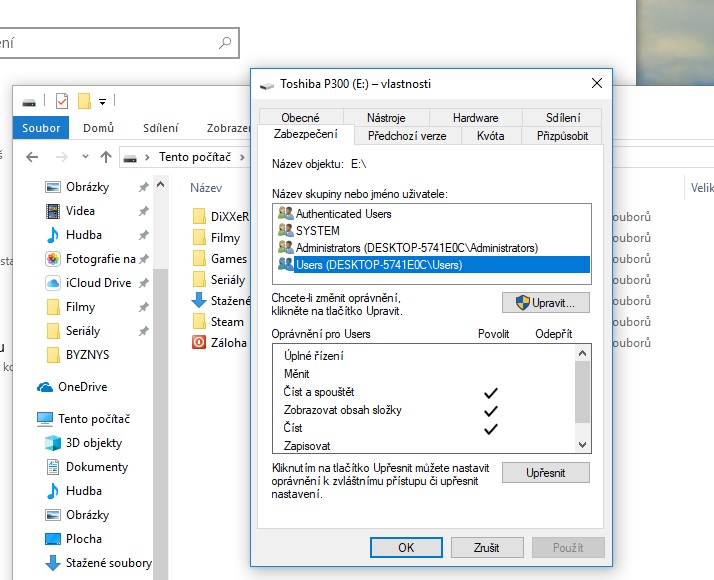Open the Zobrazení ribbon tab
The height and width of the screenshot is (580, 714).
[228, 128]
